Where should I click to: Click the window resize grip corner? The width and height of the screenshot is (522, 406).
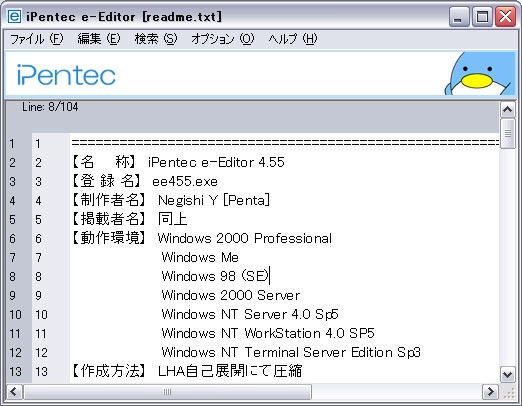(509, 393)
